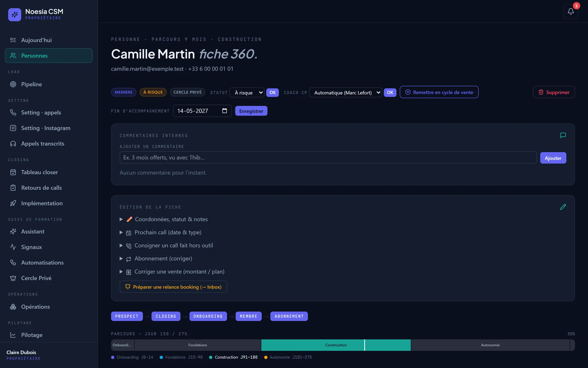
Task: Click the Instagram icon for Setting · Instagram
Action: tap(13, 128)
